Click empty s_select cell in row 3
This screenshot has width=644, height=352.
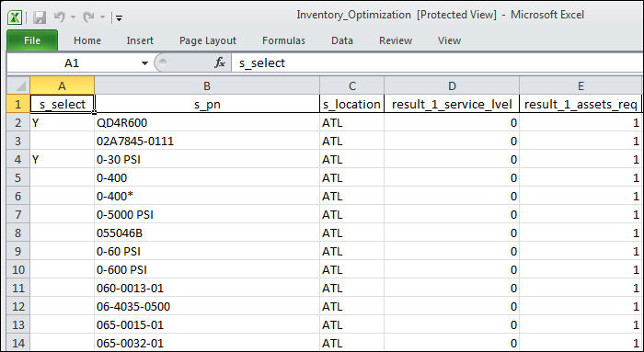pos(62,142)
